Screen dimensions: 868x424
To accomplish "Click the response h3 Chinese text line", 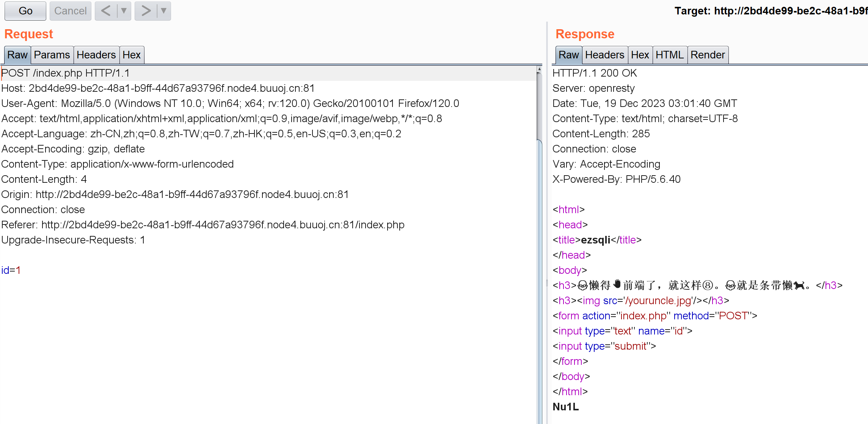I will [698, 285].
